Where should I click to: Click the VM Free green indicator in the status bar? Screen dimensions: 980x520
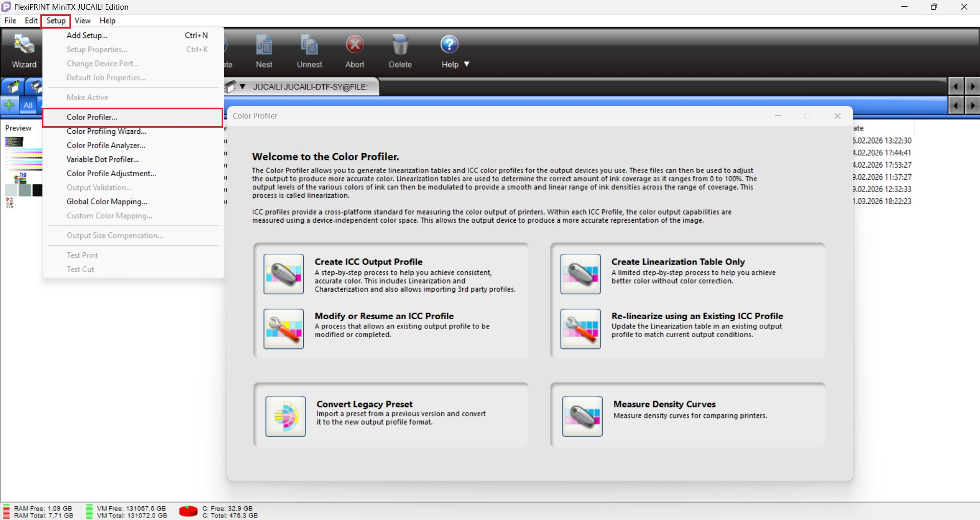(89, 512)
